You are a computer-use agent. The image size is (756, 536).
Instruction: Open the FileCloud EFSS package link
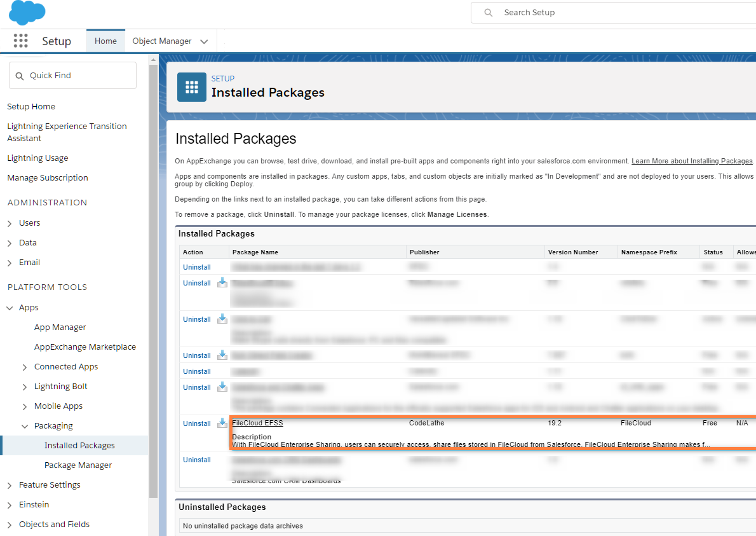click(x=257, y=423)
